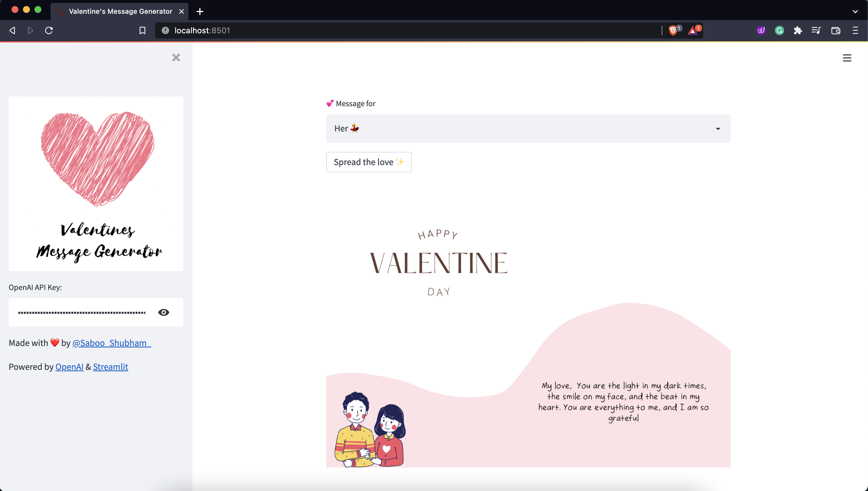The image size is (868, 491).
Task: Expand the Message for dropdown
Action: click(x=528, y=128)
